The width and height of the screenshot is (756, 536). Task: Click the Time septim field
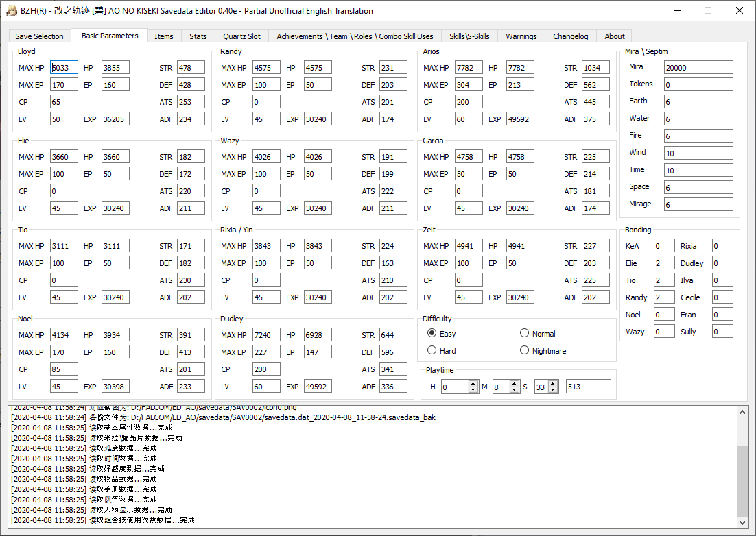(698, 170)
